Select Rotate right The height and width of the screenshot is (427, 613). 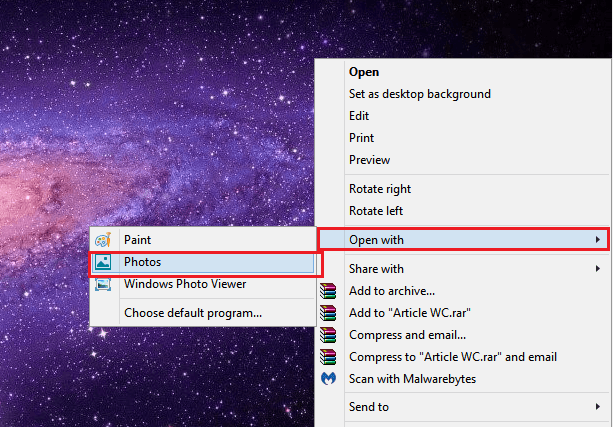coord(463,189)
